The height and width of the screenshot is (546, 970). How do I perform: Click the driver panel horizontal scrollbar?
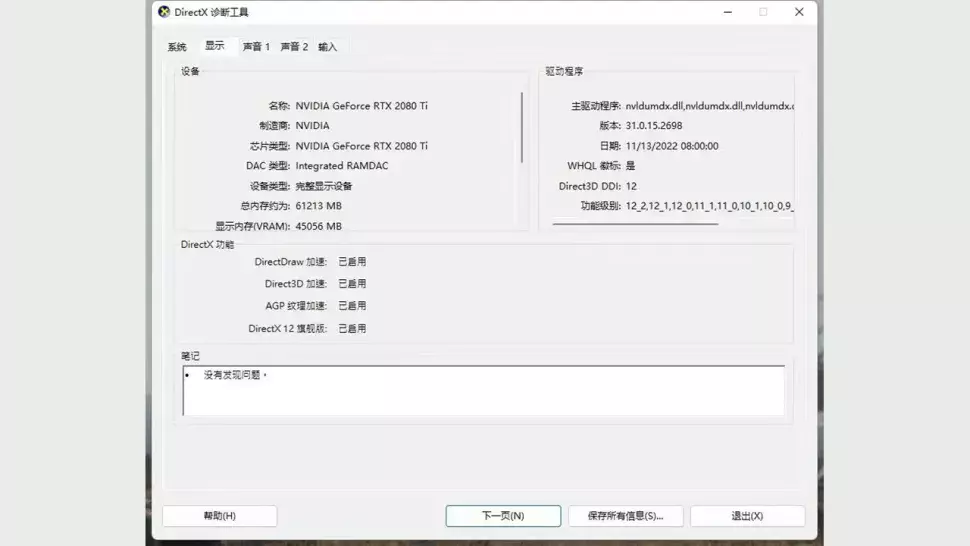point(635,224)
